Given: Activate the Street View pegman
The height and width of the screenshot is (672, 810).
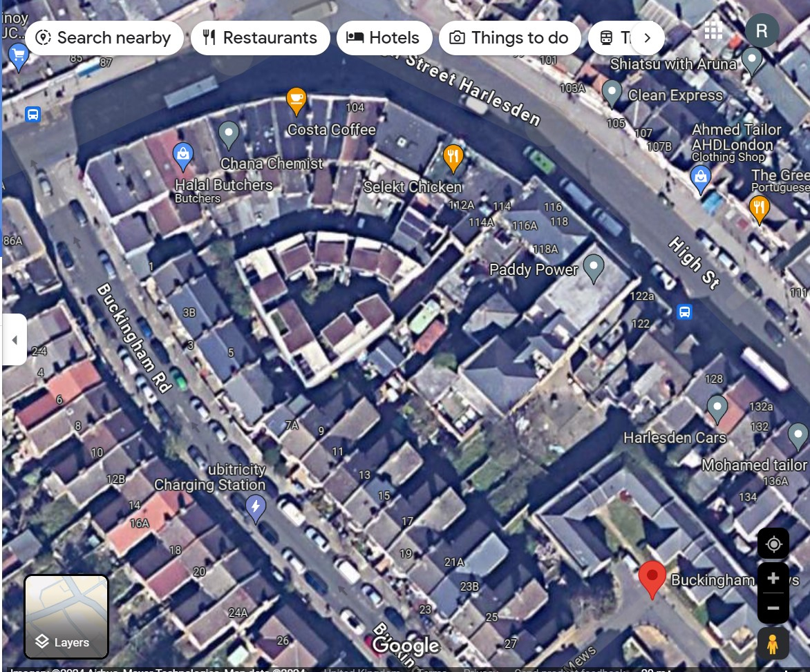Looking at the screenshot, I should point(773,644).
